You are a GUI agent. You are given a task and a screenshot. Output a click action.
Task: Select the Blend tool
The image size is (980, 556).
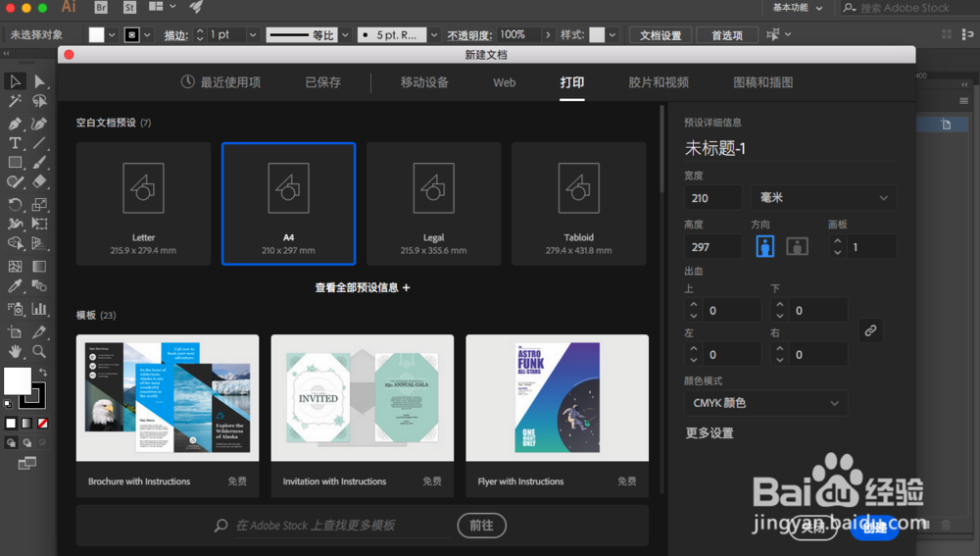(39, 285)
